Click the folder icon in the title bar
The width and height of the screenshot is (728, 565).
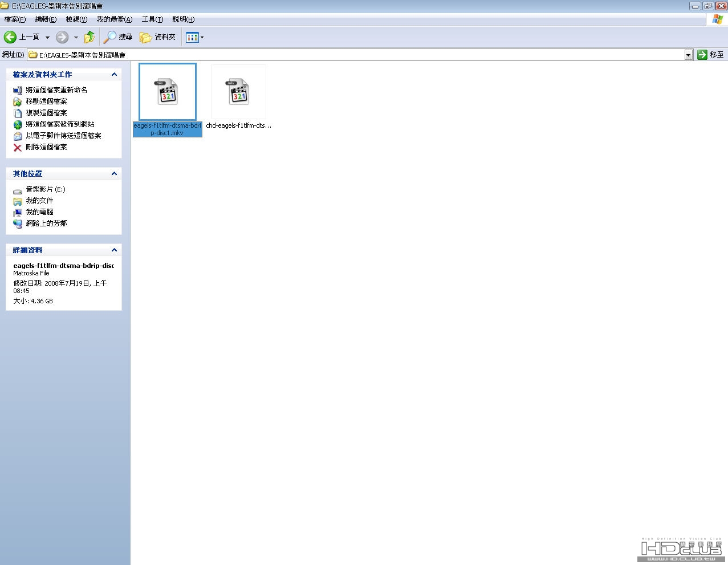coord(5,6)
